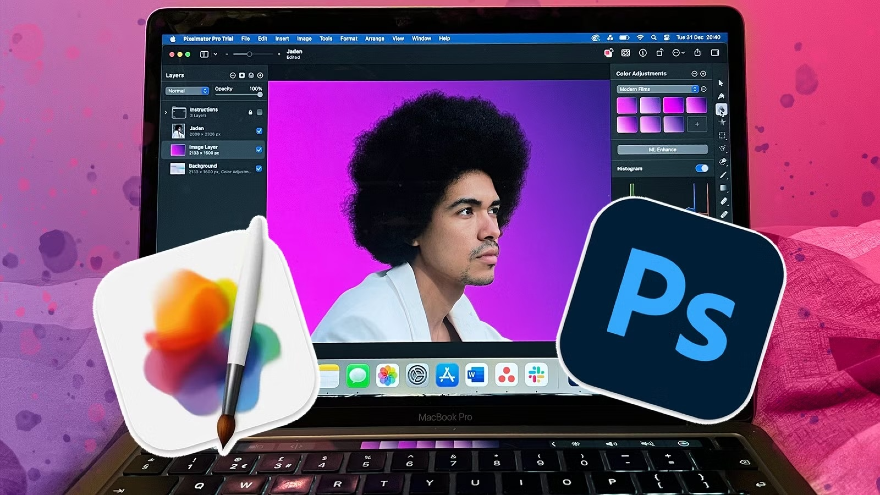
Task: Click the sidebar layout icon at toolbar right end
Action: (x=715, y=53)
